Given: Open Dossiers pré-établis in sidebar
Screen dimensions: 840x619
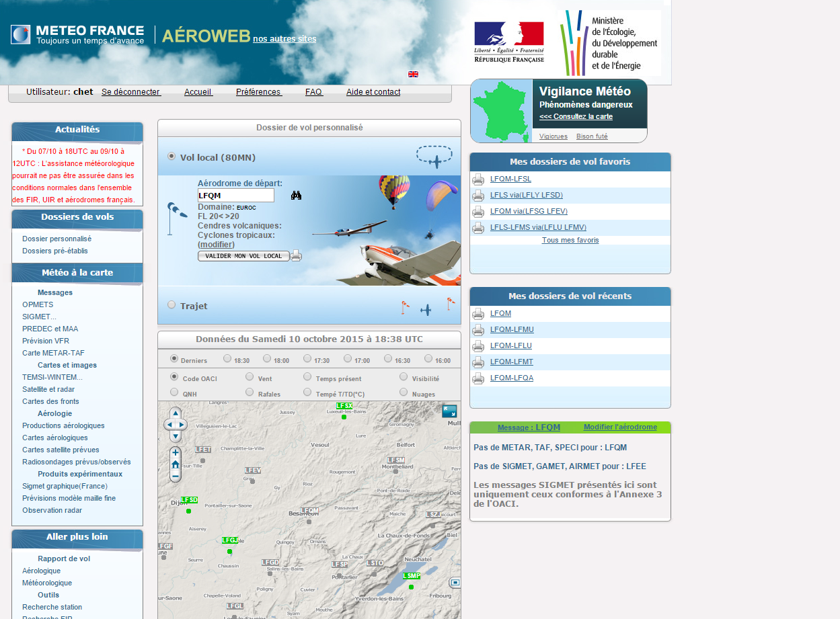Looking at the screenshot, I should (x=55, y=251).
